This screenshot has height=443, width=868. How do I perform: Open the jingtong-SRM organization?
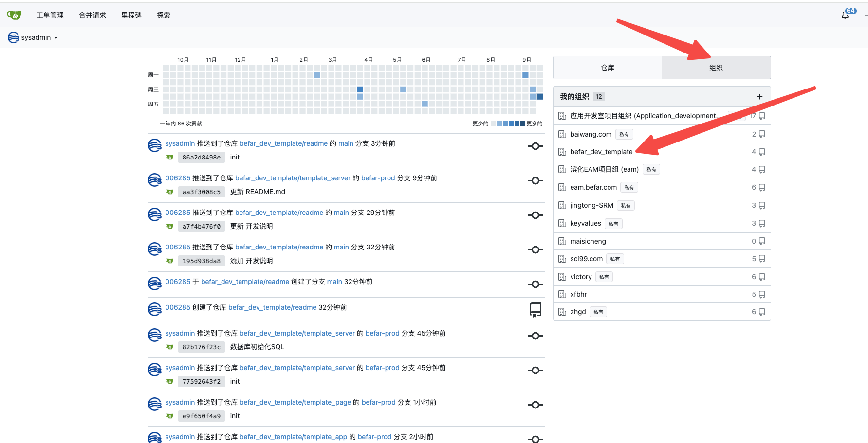[591, 205]
